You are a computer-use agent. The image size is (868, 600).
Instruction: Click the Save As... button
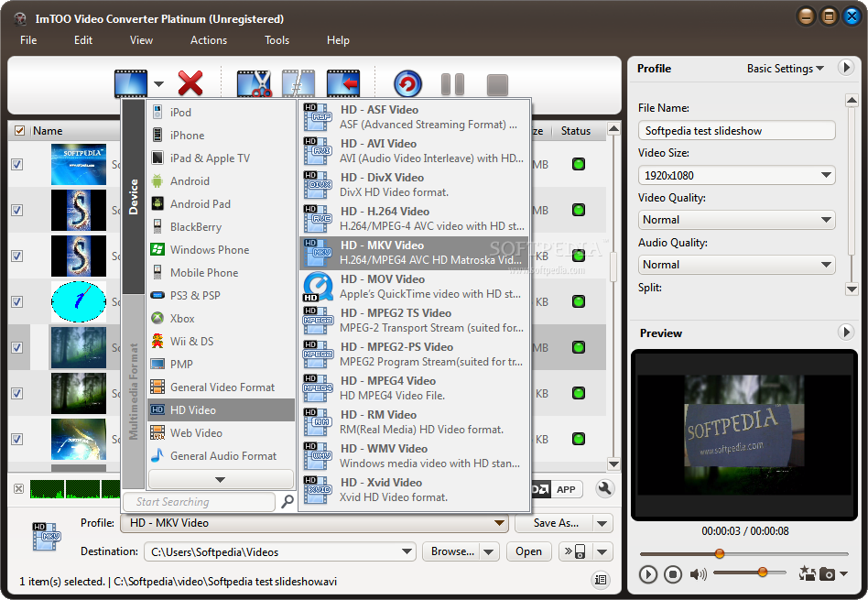[x=555, y=523]
